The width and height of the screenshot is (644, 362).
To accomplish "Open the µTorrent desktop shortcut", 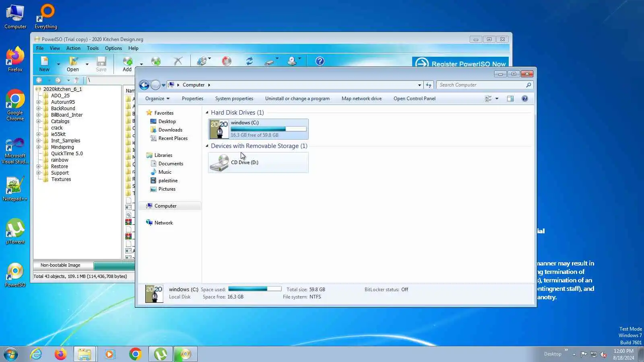I will pyautogui.click(x=15, y=231).
